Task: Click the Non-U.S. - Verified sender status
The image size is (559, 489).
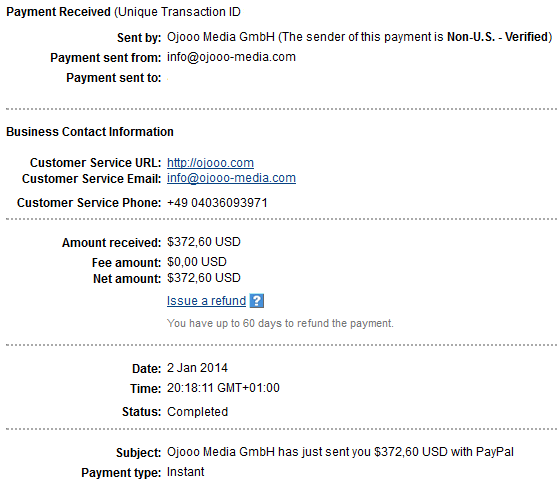Action: pyautogui.click(x=498, y=37)
